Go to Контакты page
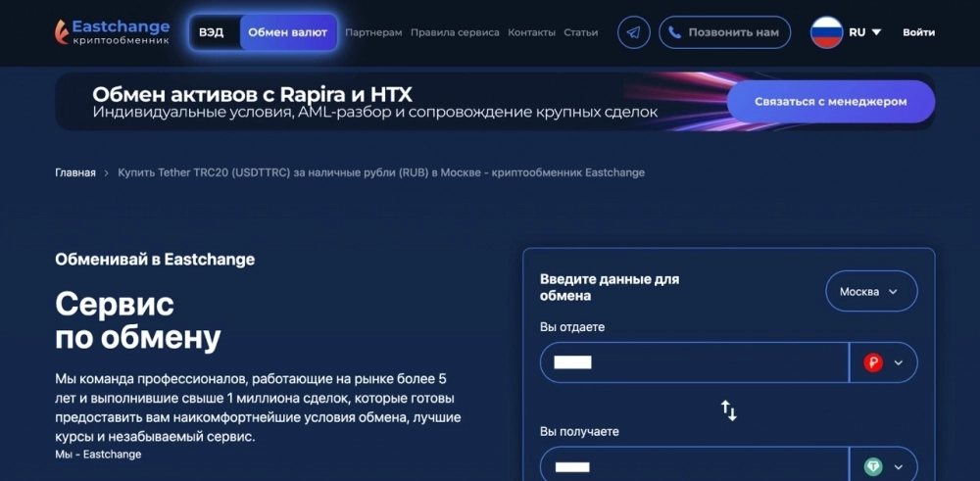 coord(531,32)
